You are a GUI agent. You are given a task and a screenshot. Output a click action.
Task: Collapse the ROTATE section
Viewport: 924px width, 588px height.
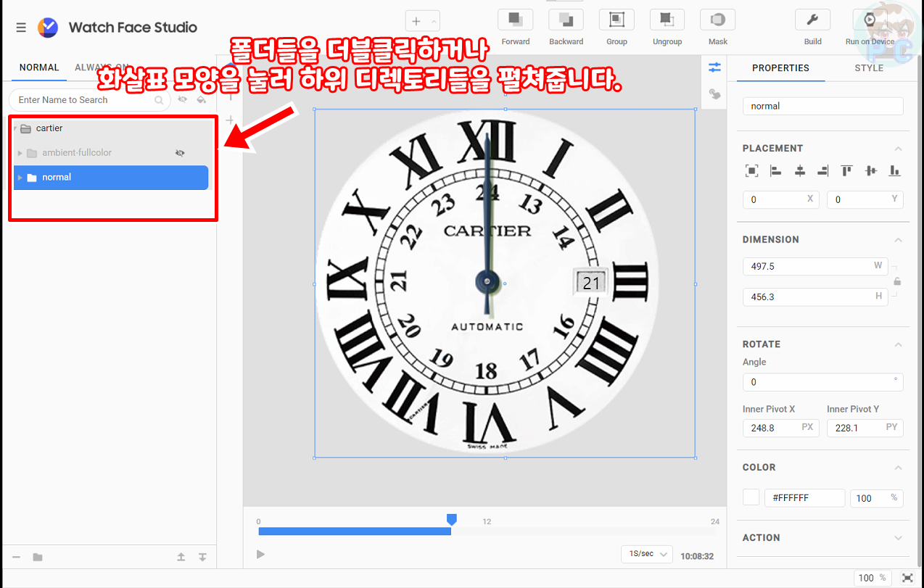coord(898,344)
